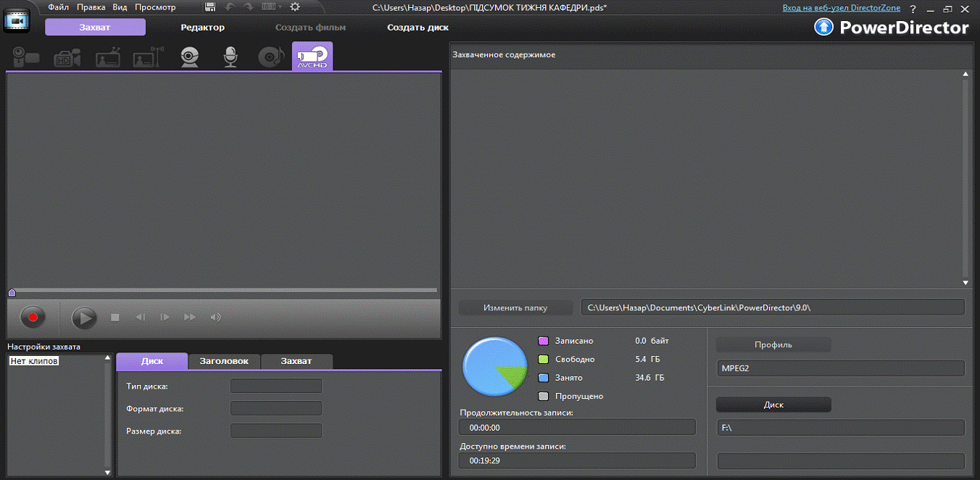Open the Файл menu
This screenshot has height=480, width=980.
click(x=58, y=7)
